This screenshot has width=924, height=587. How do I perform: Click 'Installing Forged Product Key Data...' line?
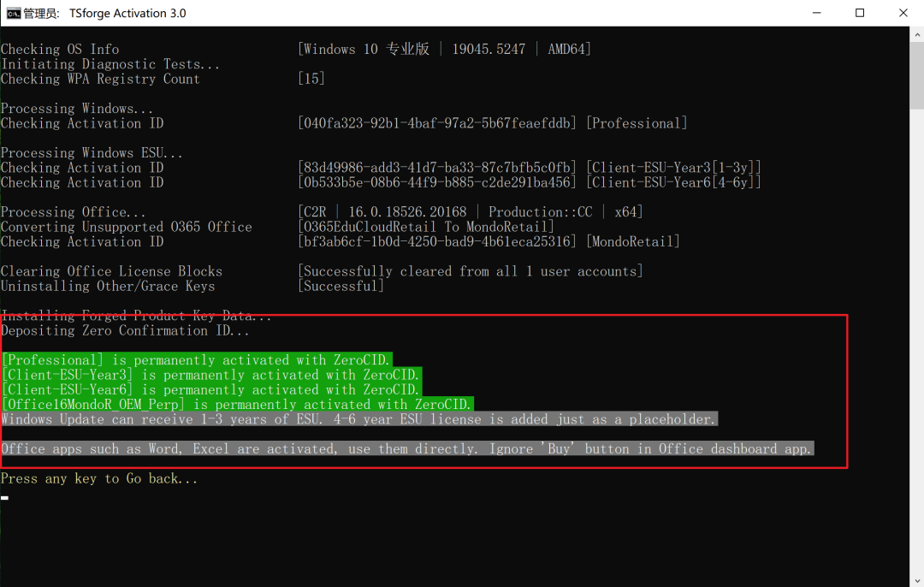pos(136,316)
